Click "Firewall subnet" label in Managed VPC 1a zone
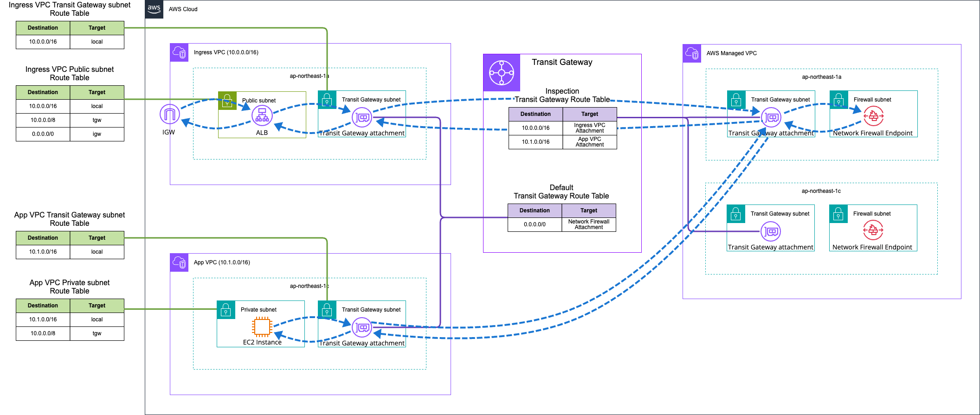 point(872,100)
